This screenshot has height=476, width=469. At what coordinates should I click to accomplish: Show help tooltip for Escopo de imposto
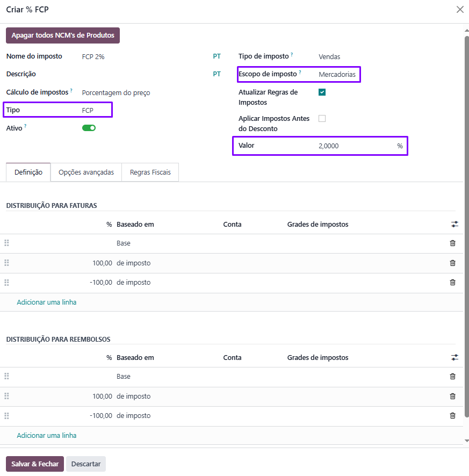(300, 72)
